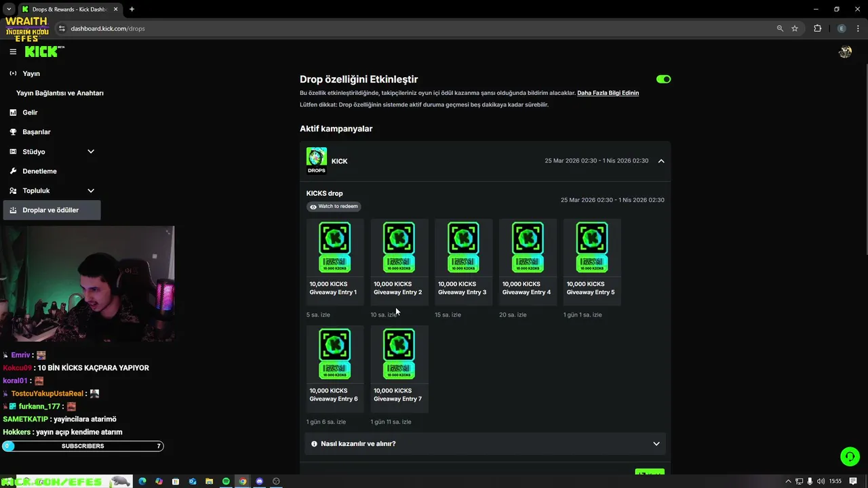Open File Explorer folder from the taskbar

tap(209, 481)
